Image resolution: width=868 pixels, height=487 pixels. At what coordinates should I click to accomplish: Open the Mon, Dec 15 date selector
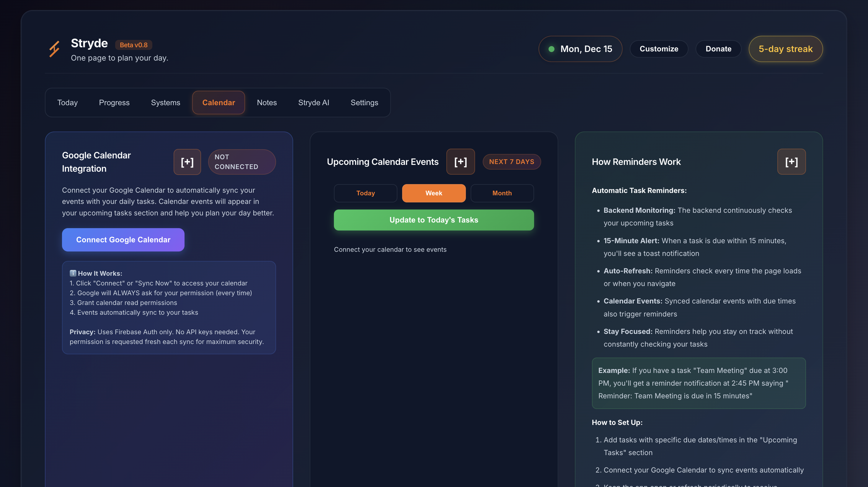580,49
